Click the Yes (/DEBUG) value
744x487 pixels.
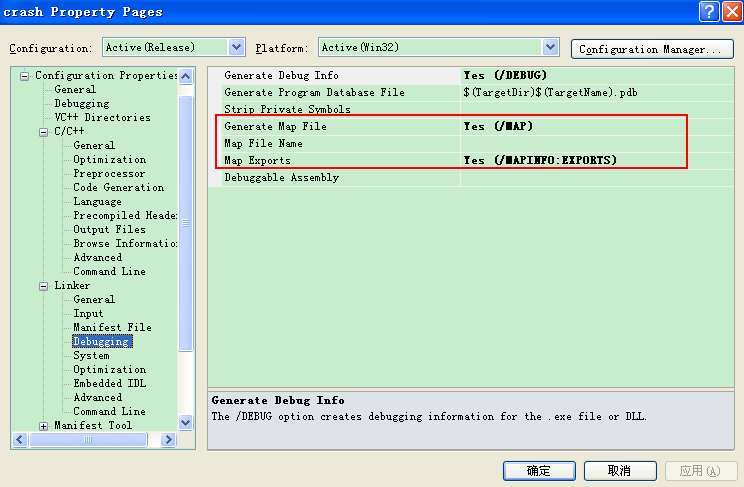(x=505, y=75)
